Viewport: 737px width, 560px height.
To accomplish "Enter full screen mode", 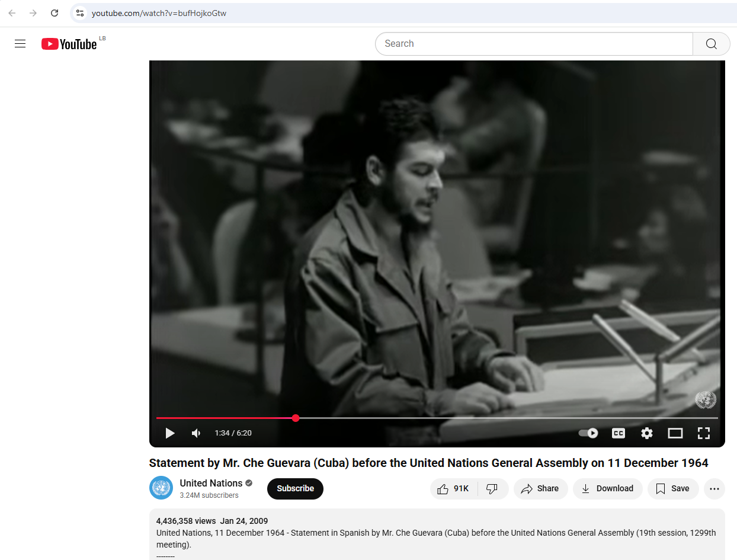I will [x=703, y=433].
